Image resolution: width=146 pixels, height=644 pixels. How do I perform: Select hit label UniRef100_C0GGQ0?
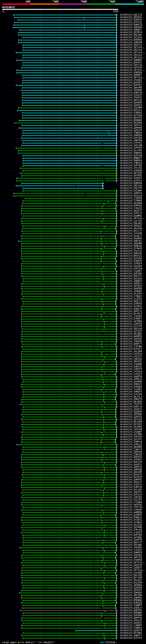point(131,316)
